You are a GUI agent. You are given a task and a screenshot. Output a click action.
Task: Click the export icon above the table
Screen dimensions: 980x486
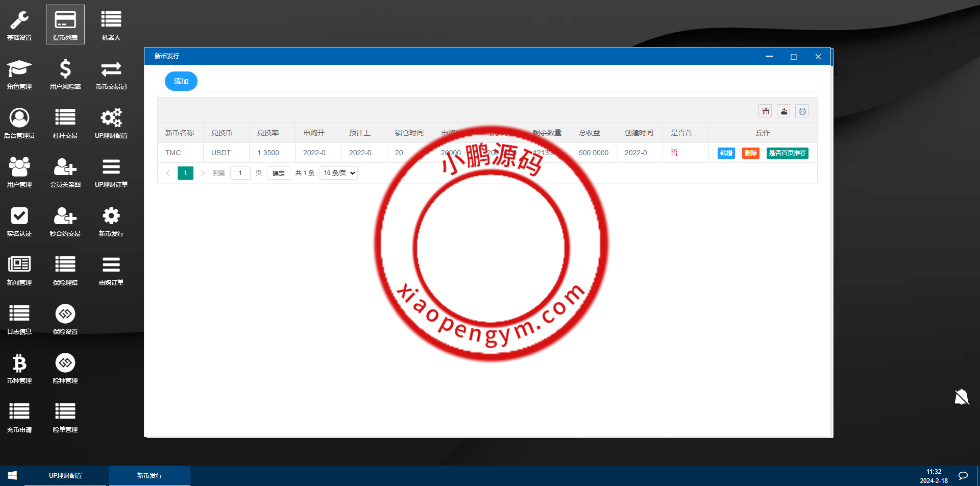[783, 111]
